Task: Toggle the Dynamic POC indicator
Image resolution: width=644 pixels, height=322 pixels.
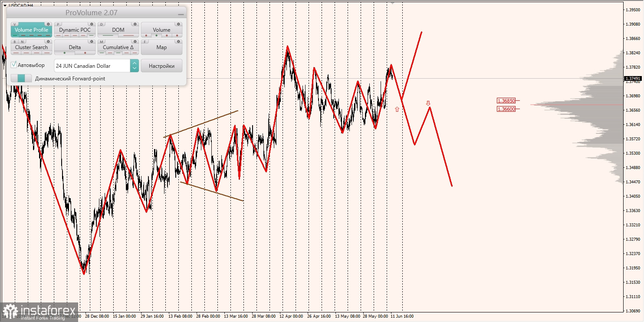Action: tap(75, 30)
